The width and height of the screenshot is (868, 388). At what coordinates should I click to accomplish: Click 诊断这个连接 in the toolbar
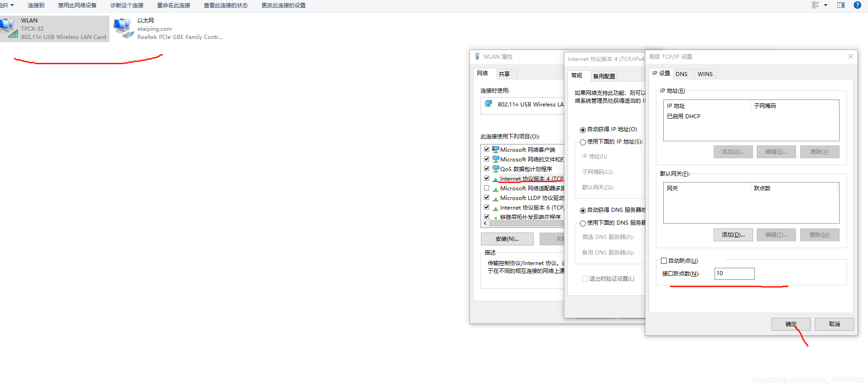coord(127,5)
